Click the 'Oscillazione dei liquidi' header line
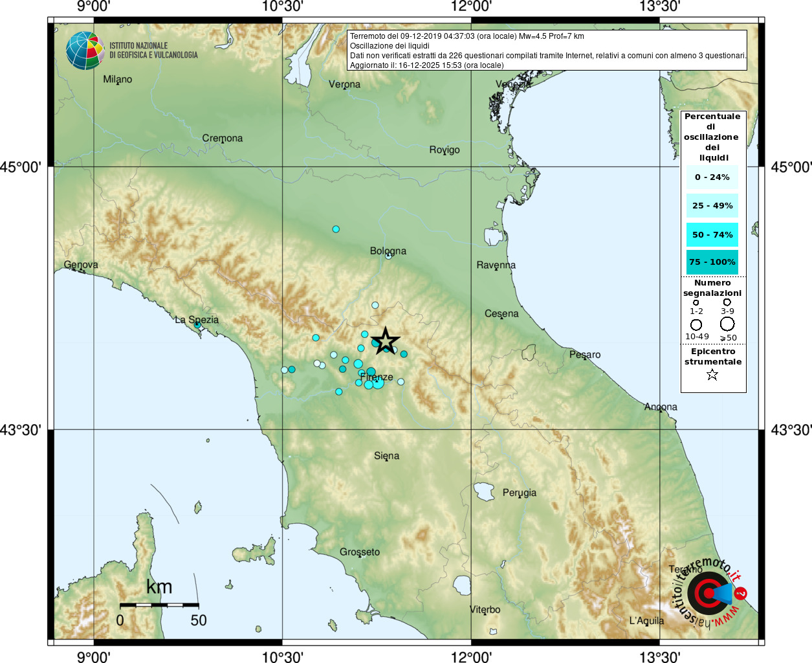Image resolution: width=812 pixels, height=663 pixels. coord(390,46)
